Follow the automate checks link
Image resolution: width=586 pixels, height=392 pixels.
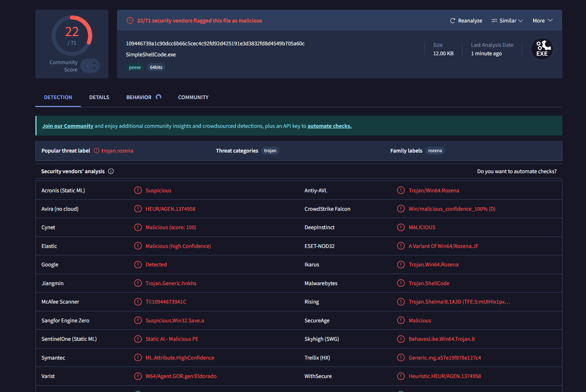coord(329,126)
